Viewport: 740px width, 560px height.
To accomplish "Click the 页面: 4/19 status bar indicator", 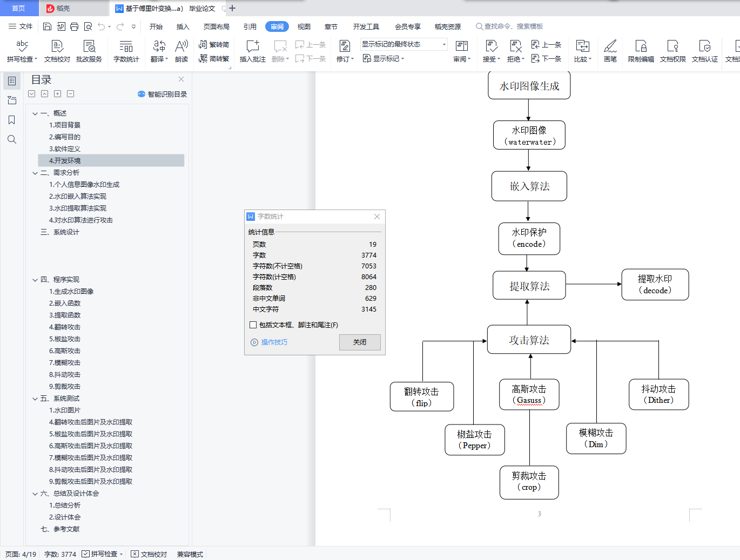I will (21, 554).
